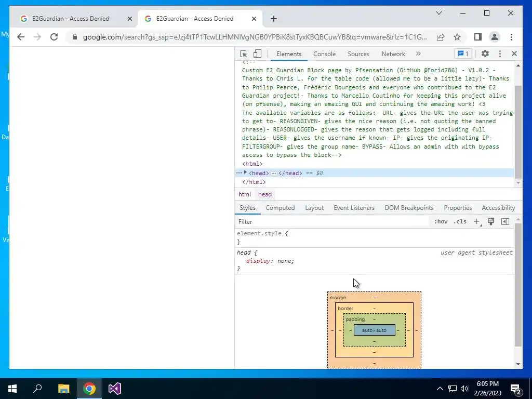Open Visual Studio from taskbar
The image size is (532, 399).
point(115,389)
